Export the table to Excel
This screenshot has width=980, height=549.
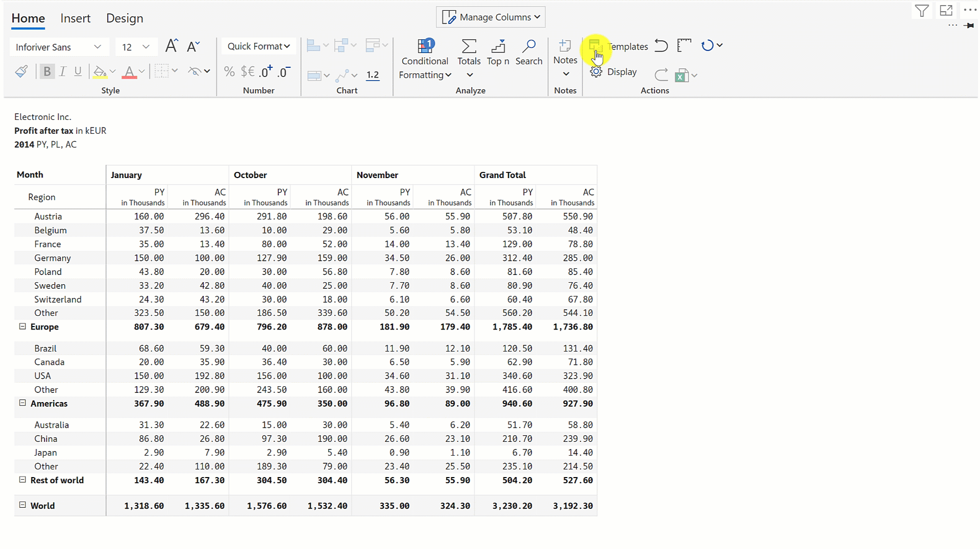(x=682, y=75)
